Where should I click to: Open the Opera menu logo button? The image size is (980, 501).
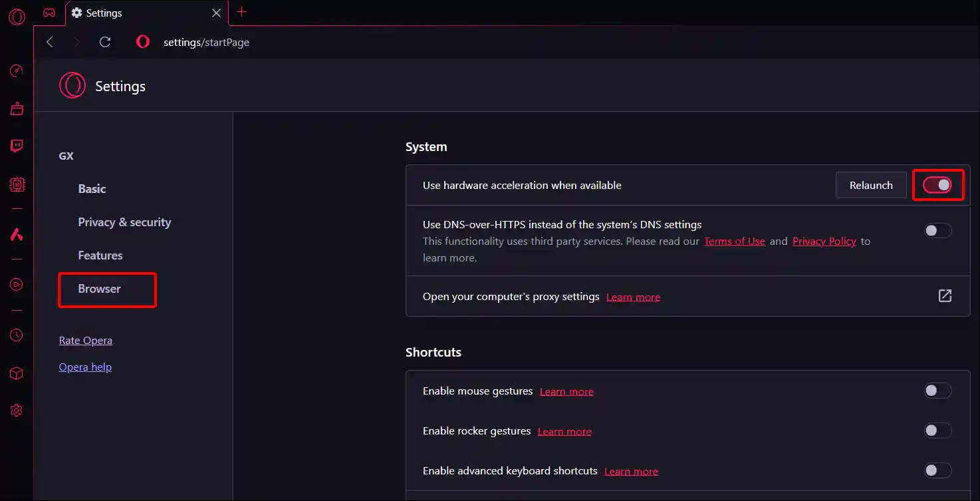coord(17,16)
